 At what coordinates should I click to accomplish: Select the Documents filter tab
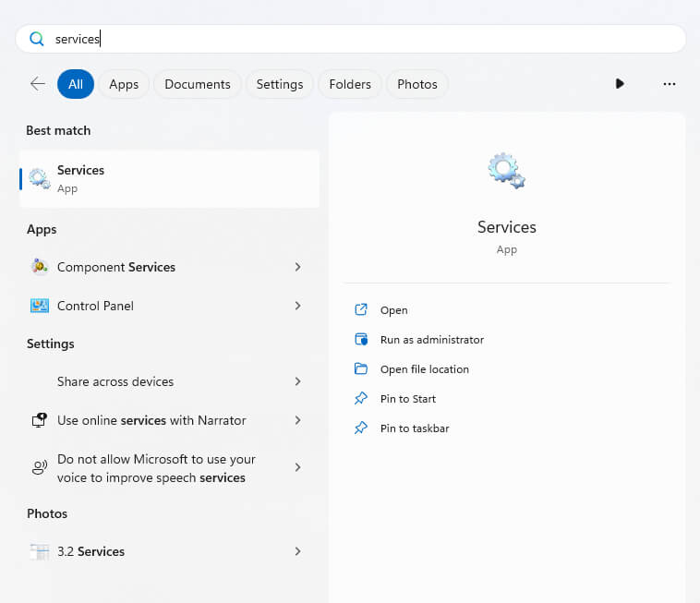click(x=198, y=84)
